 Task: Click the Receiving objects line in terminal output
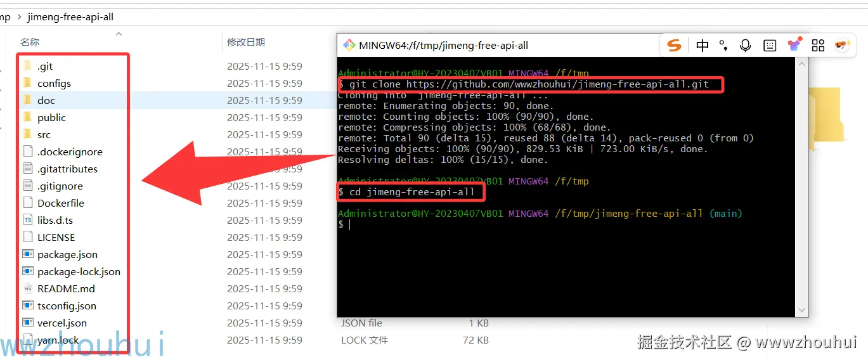tap(523, 149)
